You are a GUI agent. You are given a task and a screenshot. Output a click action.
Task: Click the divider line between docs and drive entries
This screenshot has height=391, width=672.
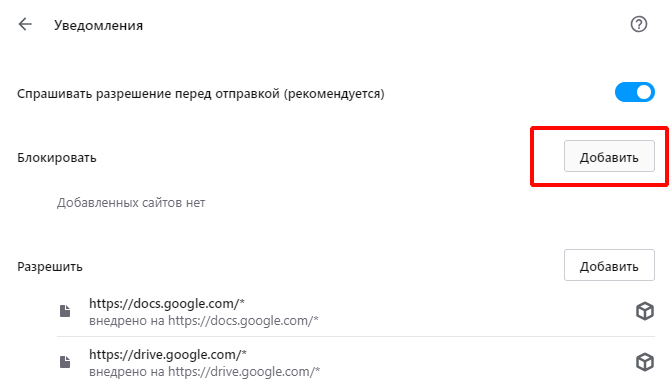(356, 337)
